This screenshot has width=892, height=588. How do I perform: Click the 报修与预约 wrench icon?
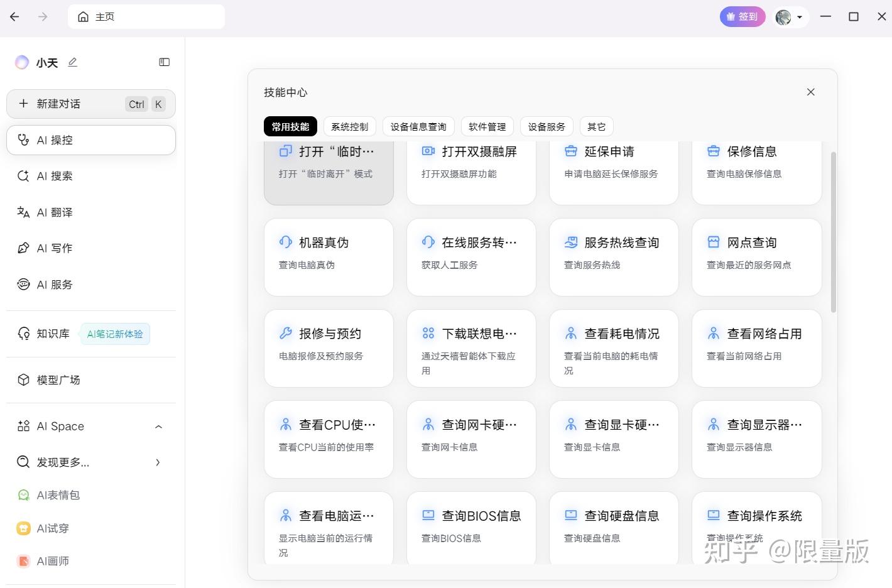(x=286, y=333)
